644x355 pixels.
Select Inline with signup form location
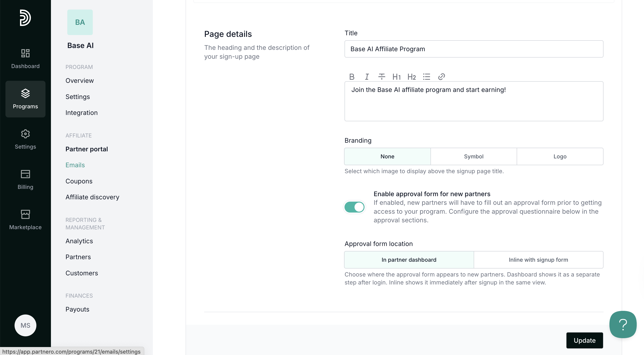[x=538, y=260]
